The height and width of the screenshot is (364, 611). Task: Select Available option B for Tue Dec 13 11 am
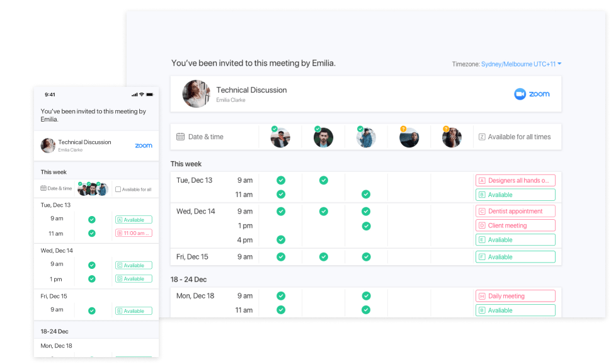click(515, 195)
